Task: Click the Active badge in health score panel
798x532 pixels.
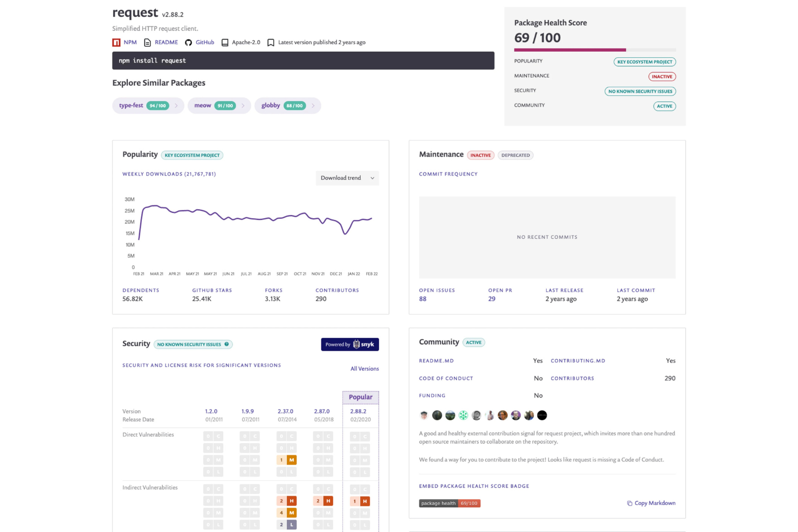Action: coord(665,106)
